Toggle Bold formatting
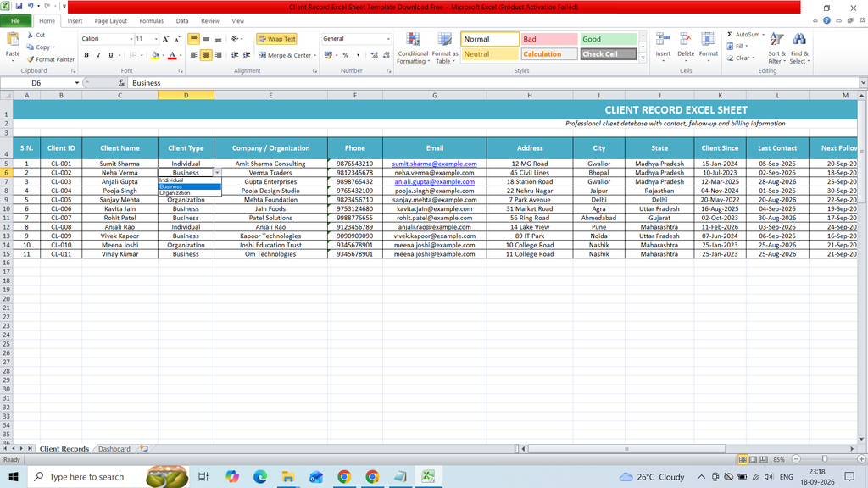868x488 pixels. [x=86, y=55]
